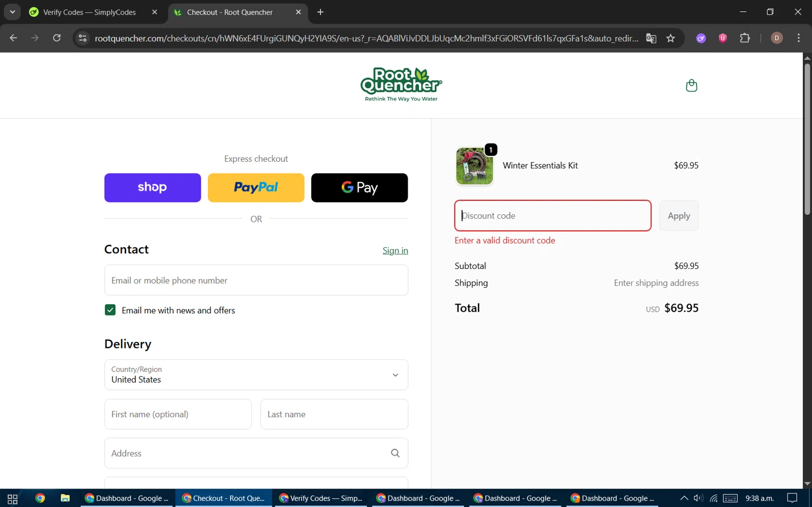Click the Last name field
The width and height of the screenshot is (812, 507).
click(x=334, y=414)
